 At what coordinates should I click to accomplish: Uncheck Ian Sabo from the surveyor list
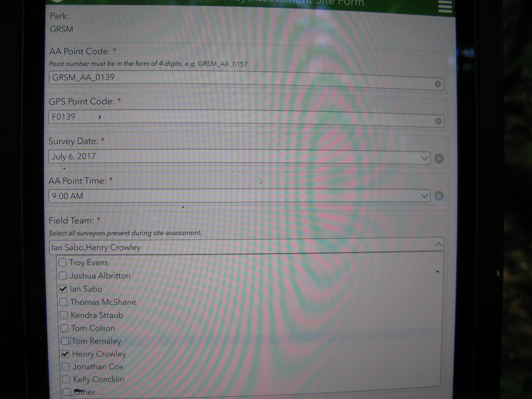(63, 289)
